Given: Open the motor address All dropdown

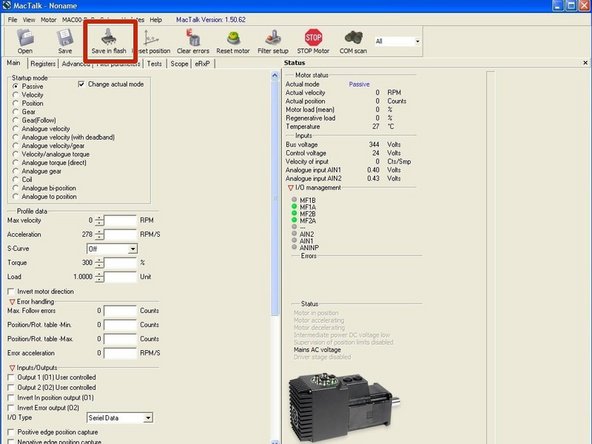Looking at the screenshot, I should [x=417, y=41].
